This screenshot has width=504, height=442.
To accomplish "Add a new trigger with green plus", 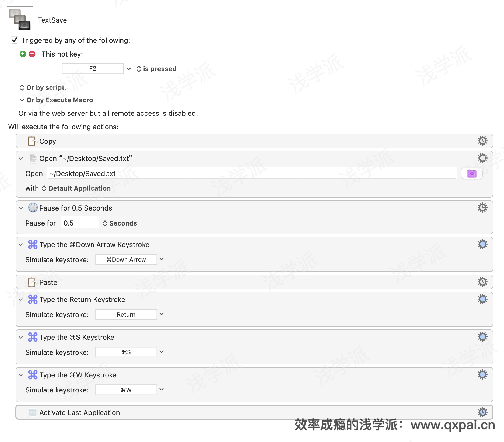I will point(23,54).
